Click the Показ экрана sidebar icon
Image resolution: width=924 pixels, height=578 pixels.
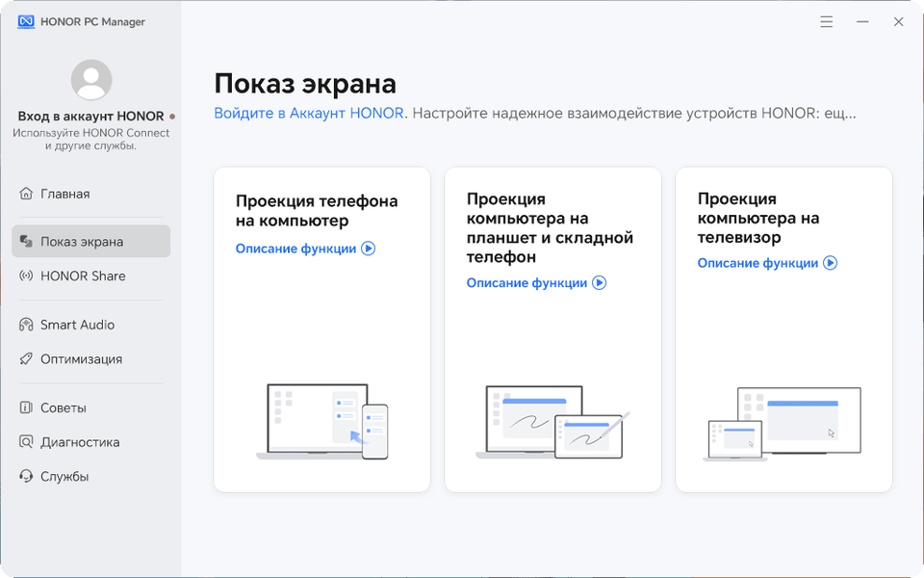[26, 241]
